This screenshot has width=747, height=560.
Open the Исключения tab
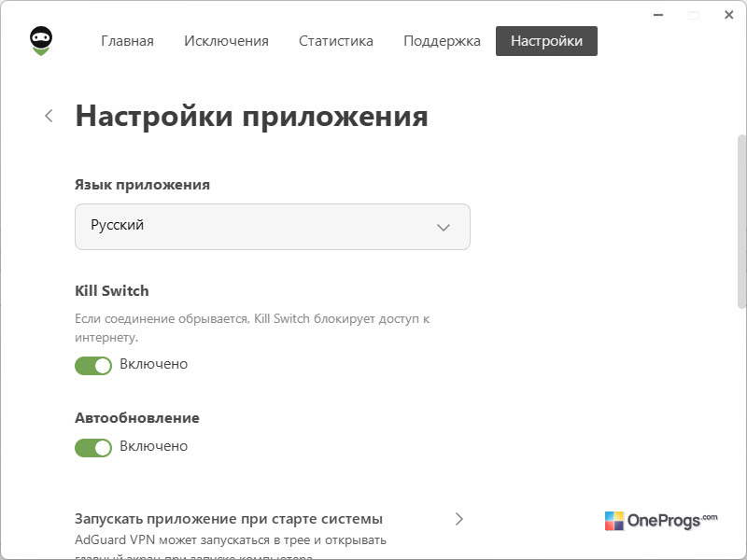click(x=226, y=41)
